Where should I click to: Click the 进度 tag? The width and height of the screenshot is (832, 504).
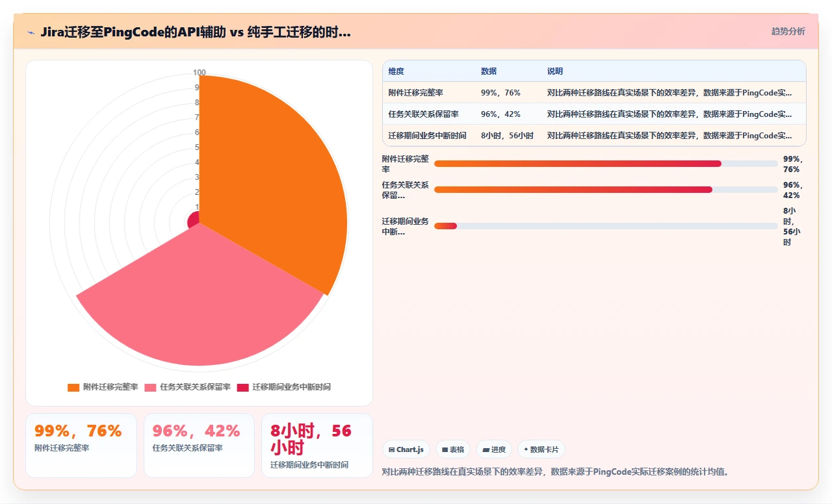pos(494,449)
